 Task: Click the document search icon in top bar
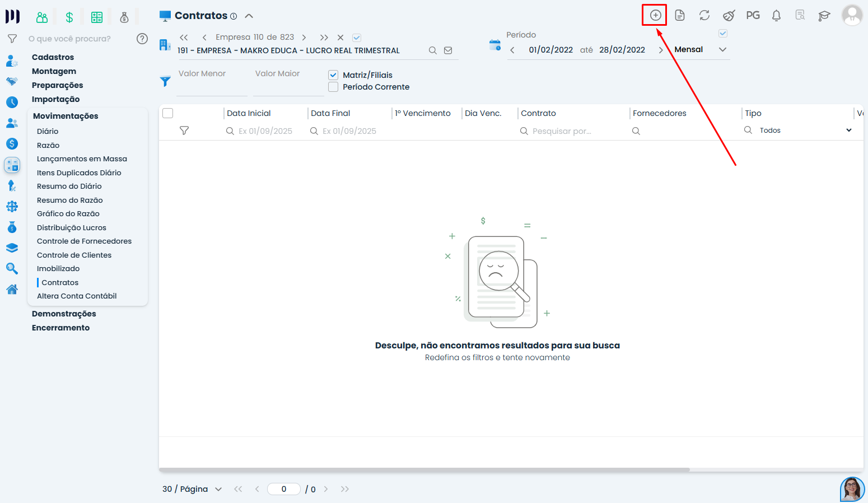coord(800,15)
